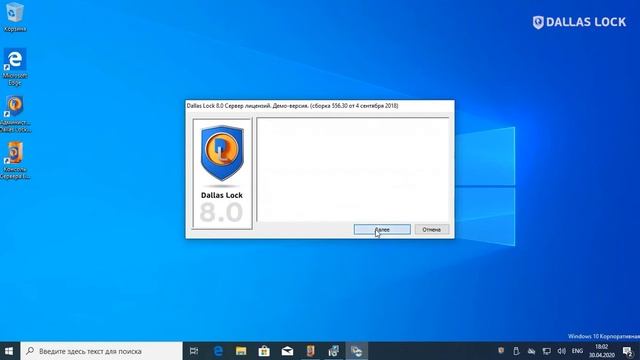Click the taskbar search box
The image size is (640, 360).
[x=101, y=351]
